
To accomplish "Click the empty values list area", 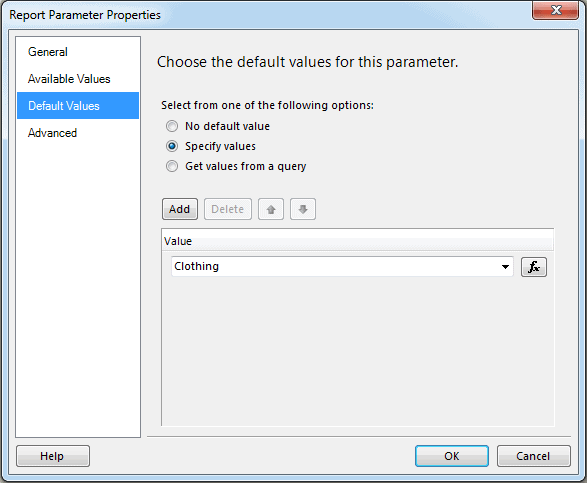I will [x=358, y=352].
